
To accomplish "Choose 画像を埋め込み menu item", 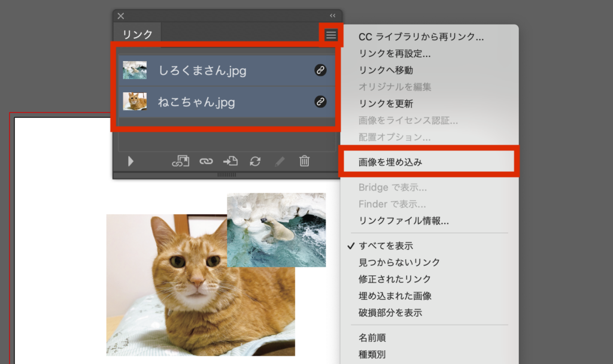I will tap(390, 162).
